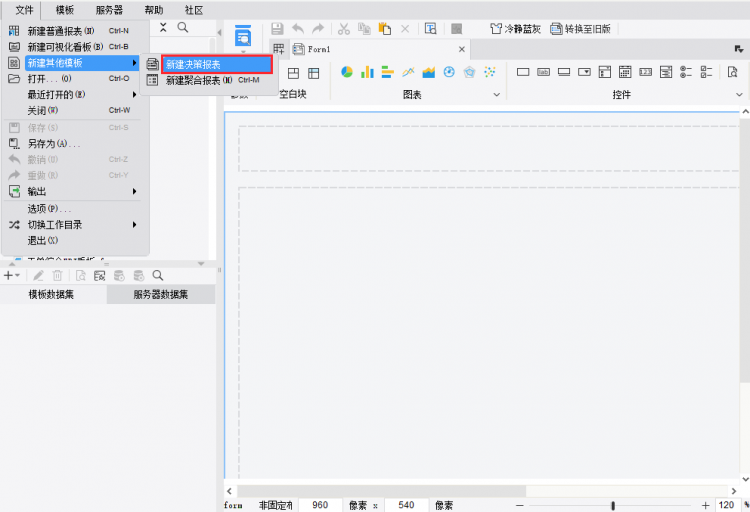Add a checkbox group widget
This screenshot has width=750, height=512.
pos(706,72)
